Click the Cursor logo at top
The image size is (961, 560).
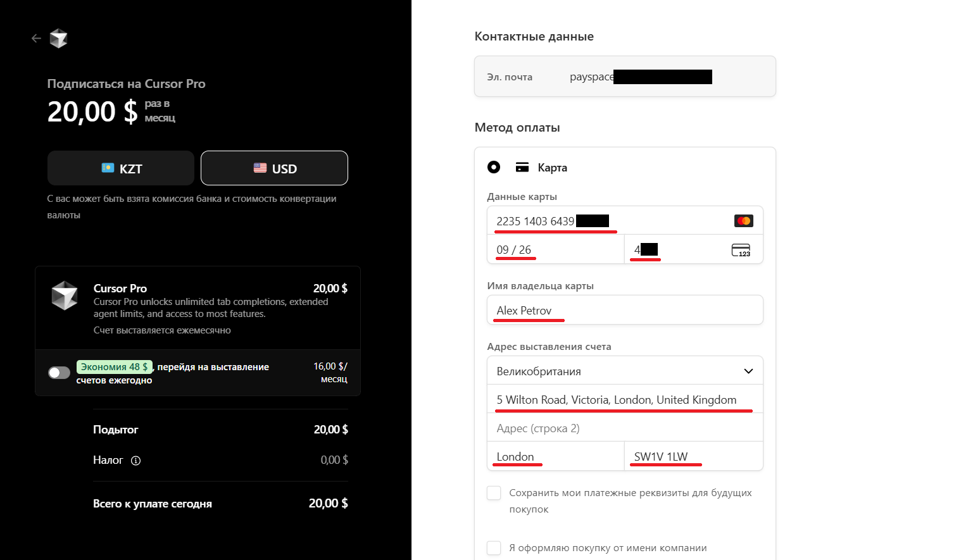(x=59, y=39)
